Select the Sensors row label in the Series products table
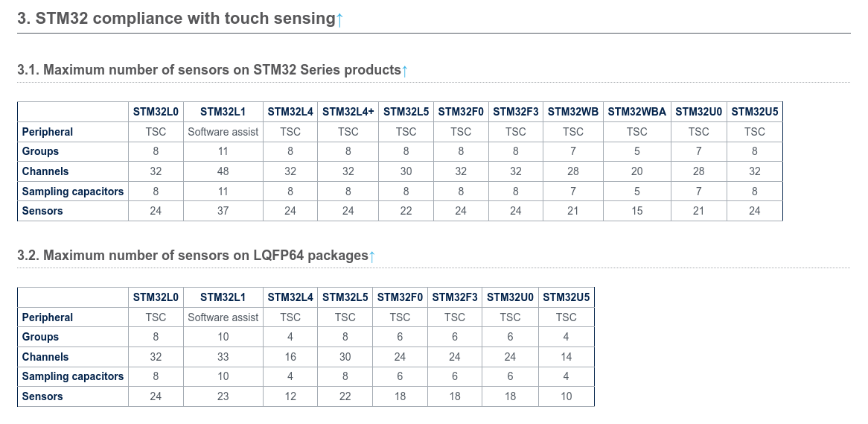Viewport: 868px width, 424px height. [x=42, y=211]
